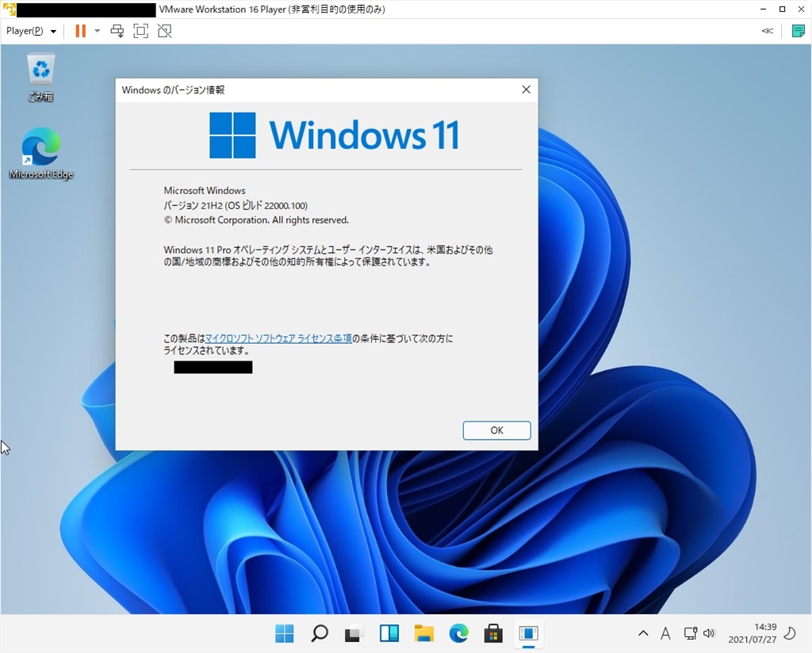
Task: Open network status icon in system tray
Action: coord(691,633)
